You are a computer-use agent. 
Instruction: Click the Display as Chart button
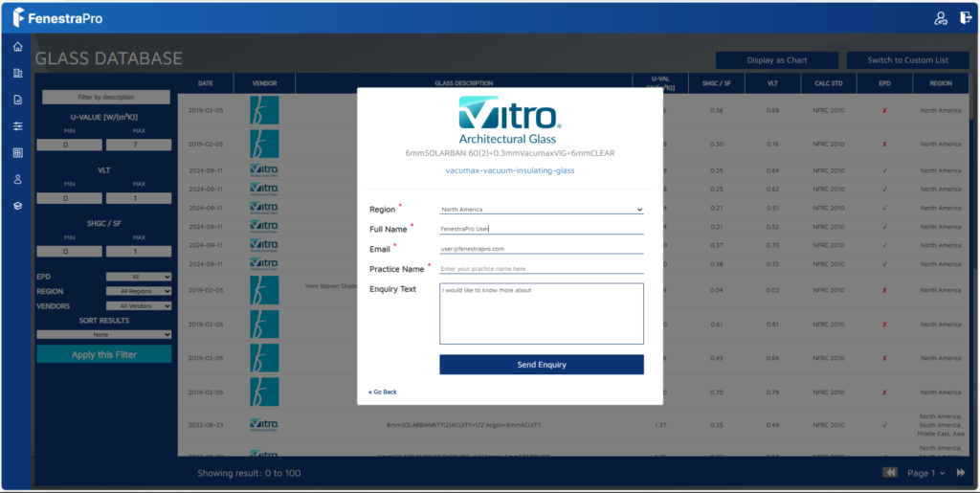coord(777,60)
